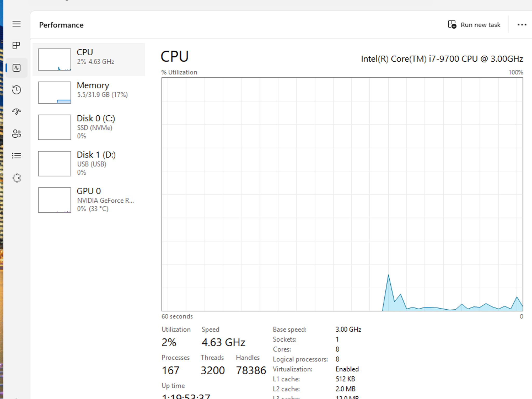Open the Services page icon

click(x=16, y=178)
